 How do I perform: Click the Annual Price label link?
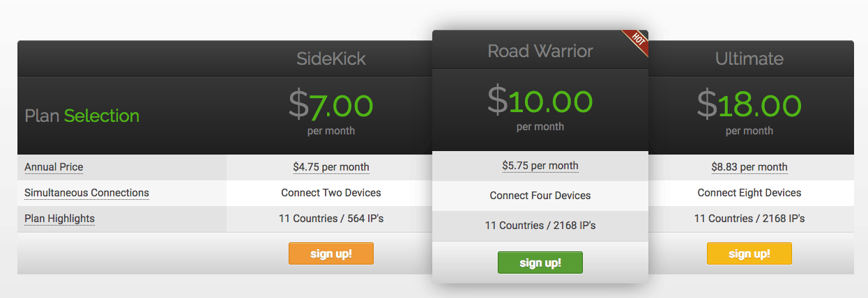point(54,167)
